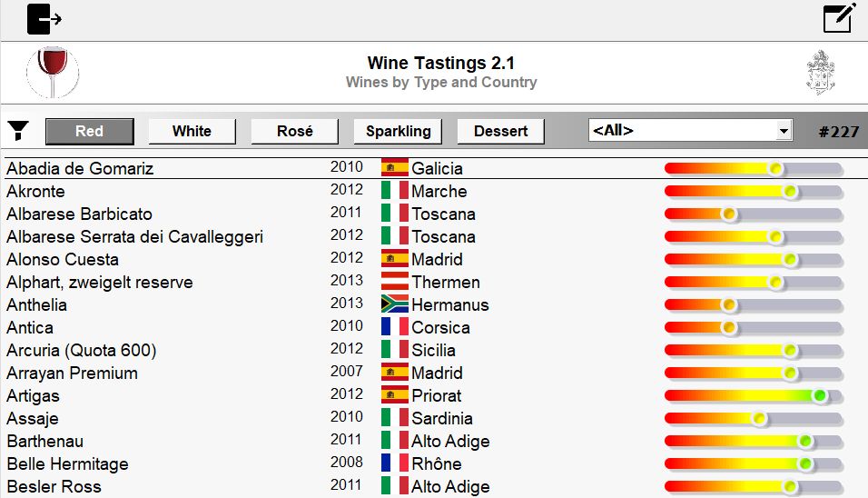Click the exit/logout icon

coord(44,19)
